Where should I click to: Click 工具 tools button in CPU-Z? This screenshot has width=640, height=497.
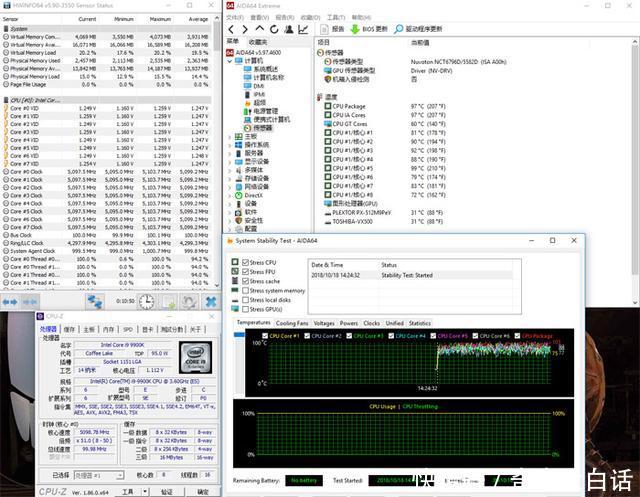[x=128, y=492]
